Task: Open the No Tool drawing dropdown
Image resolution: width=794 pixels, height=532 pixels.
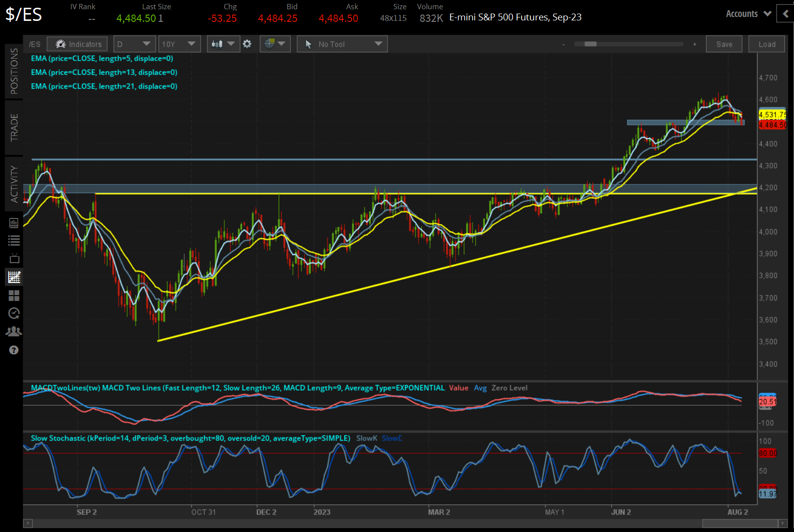Action: click(342, 44)
